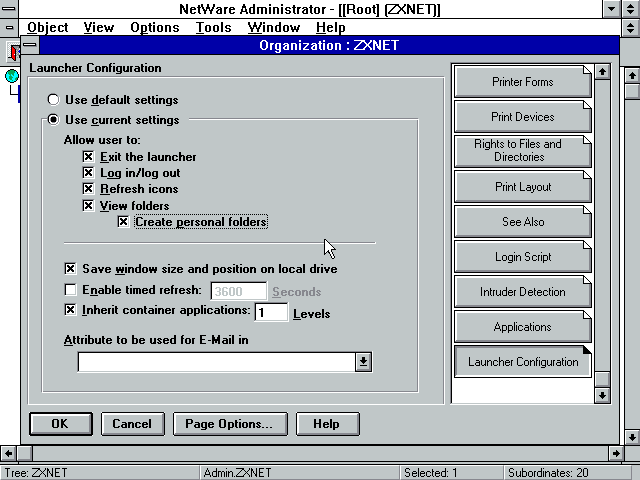Click the Root globe tree icon
Viewport: 640px width, 480px height.
click(11, 76)
